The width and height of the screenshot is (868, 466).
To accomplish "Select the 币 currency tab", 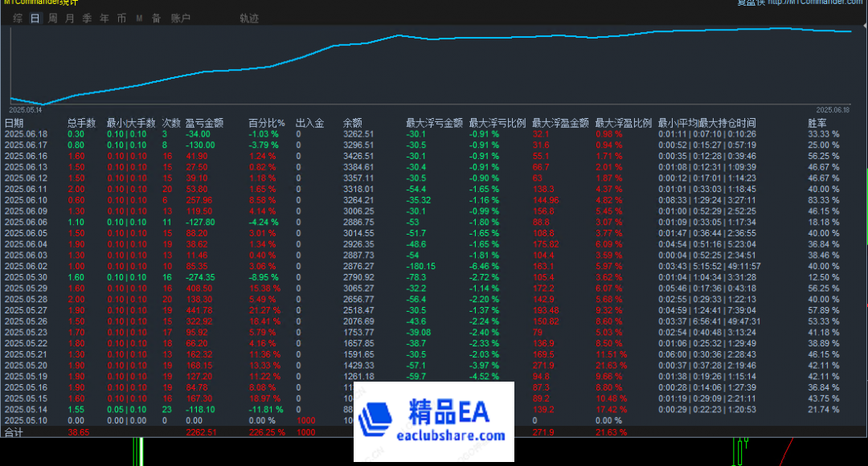I will coord(121,18).
